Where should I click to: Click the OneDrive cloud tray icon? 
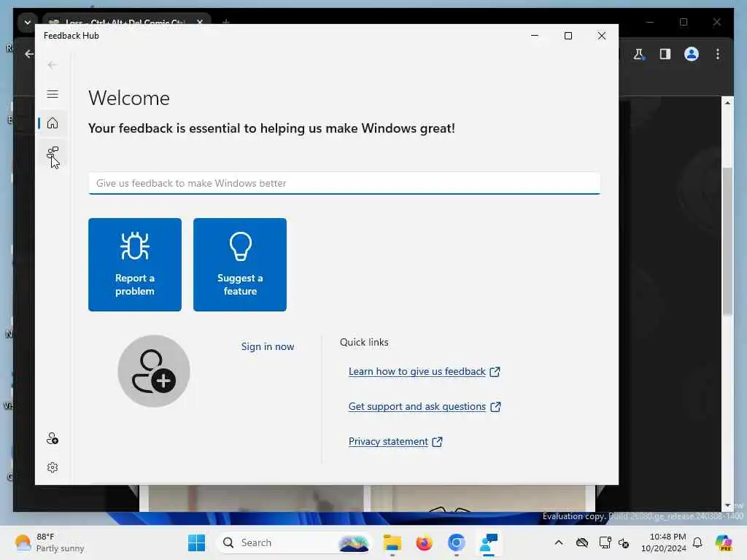pyautogui.click(x=582, y=542)
